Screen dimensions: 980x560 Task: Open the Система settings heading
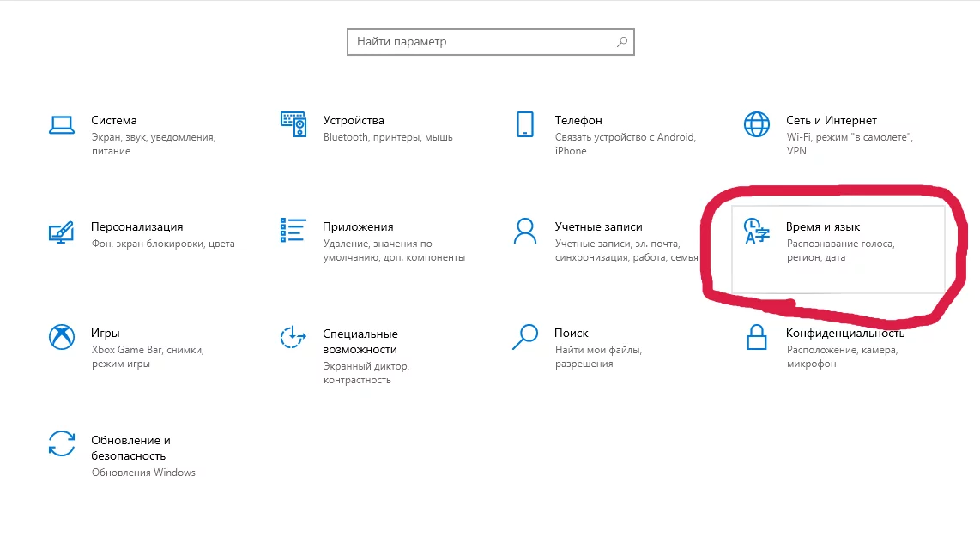(x=114, y=120)
